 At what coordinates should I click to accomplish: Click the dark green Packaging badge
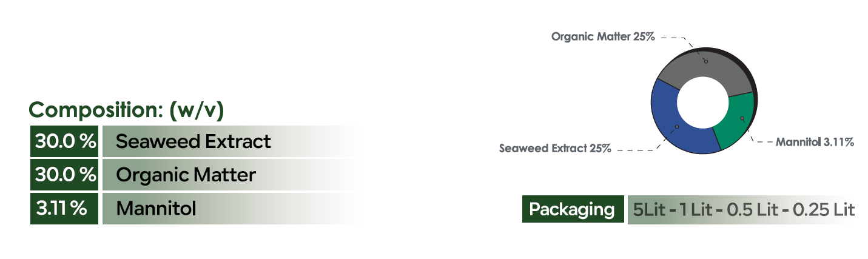tap(572, 210)
